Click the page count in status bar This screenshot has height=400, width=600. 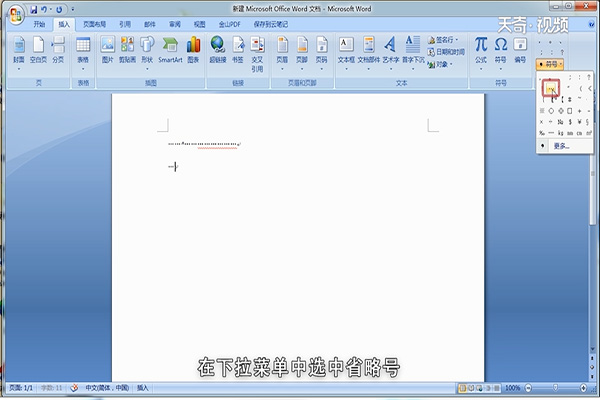click(x=21, y=387)
